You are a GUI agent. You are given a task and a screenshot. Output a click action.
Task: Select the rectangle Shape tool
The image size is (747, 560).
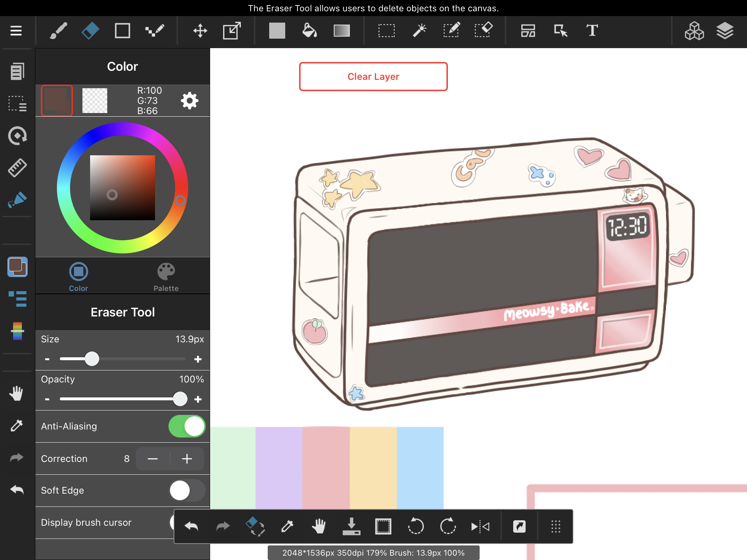click(122, 31)
